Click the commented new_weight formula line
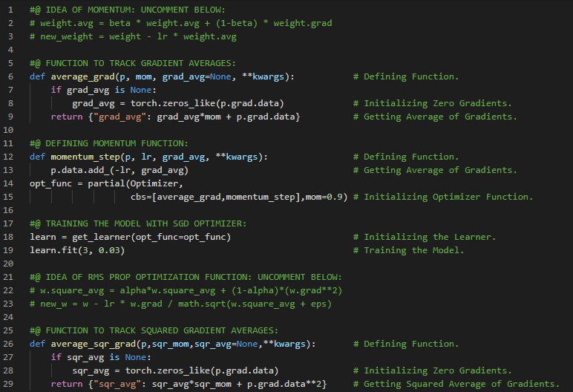The image size is (573, 392). (133, 36)
